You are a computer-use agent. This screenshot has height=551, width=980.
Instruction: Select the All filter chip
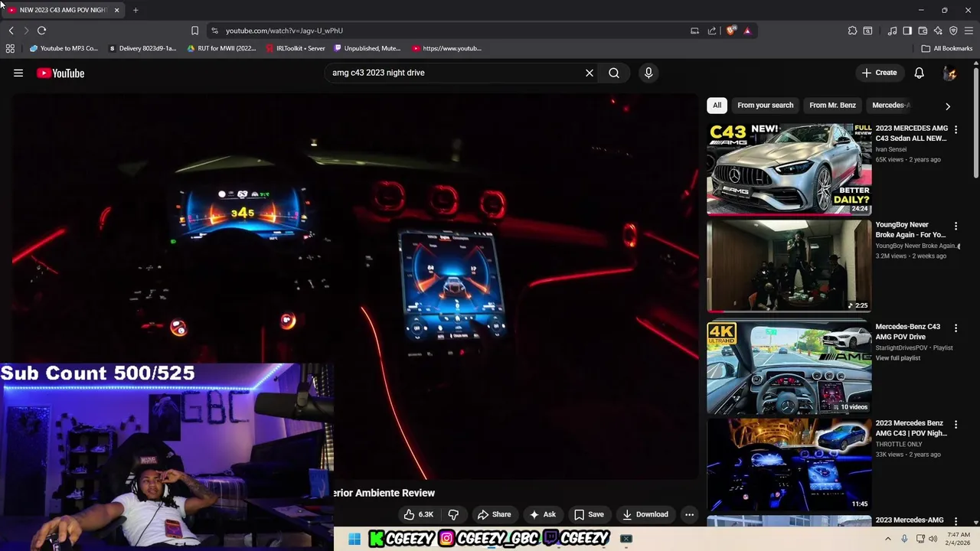[x=717, y=105]
